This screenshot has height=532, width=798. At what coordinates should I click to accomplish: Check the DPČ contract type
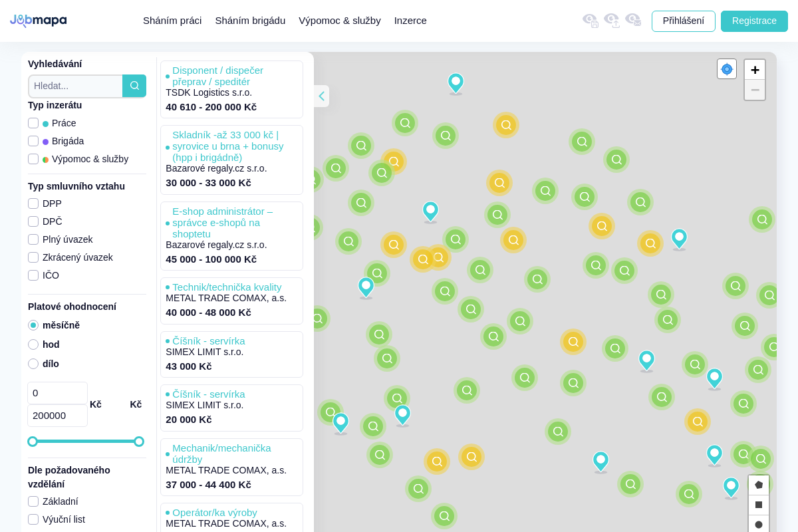[33, 221]
